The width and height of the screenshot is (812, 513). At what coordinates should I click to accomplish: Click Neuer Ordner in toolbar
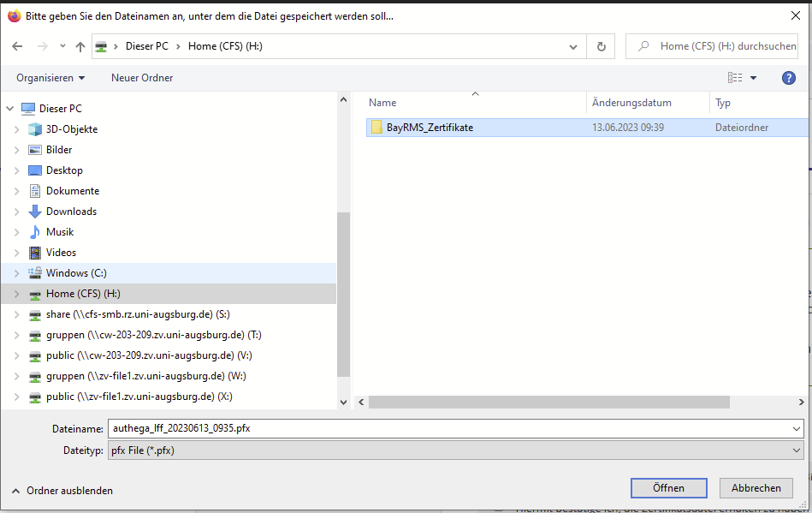pyautogui.click(x=142, y=78)
